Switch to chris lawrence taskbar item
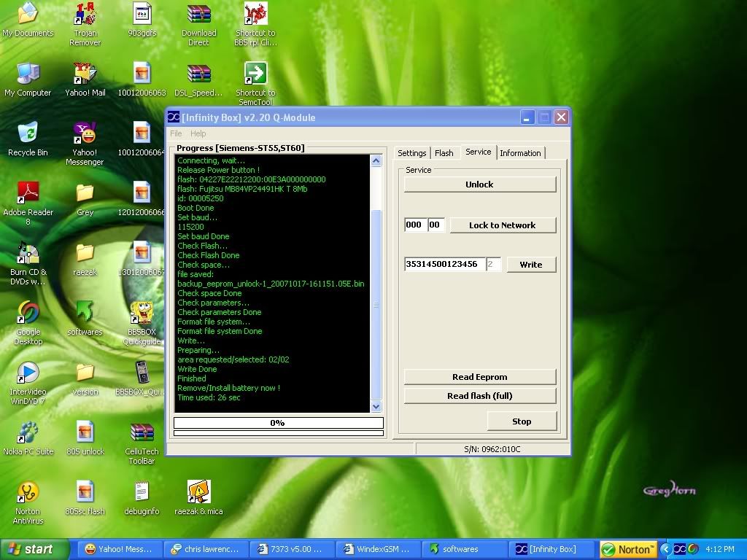This screenshot has width=747, height=560. click(206, 549)
